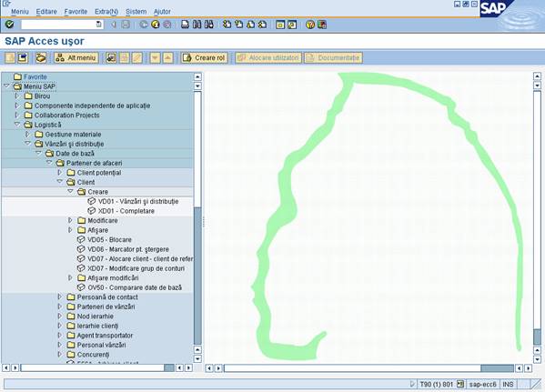This screenshot has width=545, height=392.
Task: Select the Concurenți folder
Action: coord(93,355)
